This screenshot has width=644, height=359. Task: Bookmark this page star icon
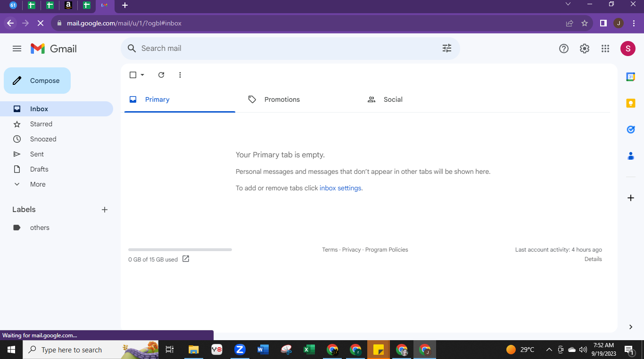coord(585,23)
